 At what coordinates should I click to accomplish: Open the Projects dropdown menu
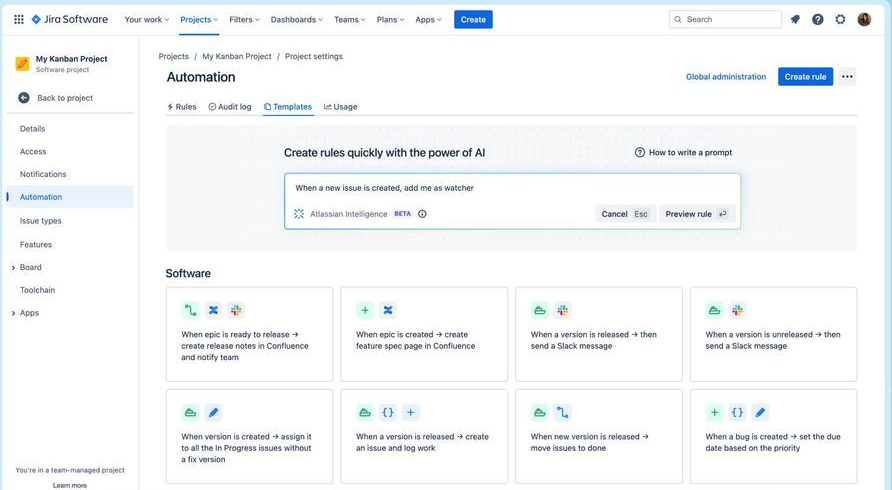[199, 19]
